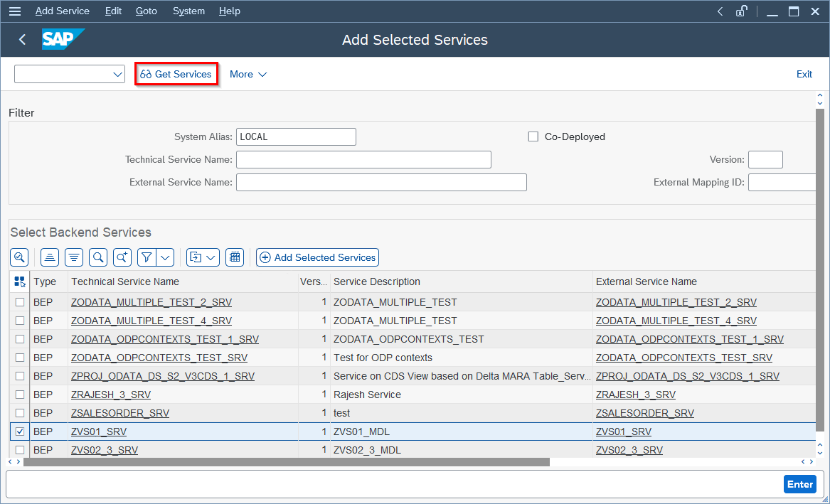Viewport: 830px width, 504px height.
Task: Click the Find Next icon
Action: pyautogui.click(x=122, y=257)
